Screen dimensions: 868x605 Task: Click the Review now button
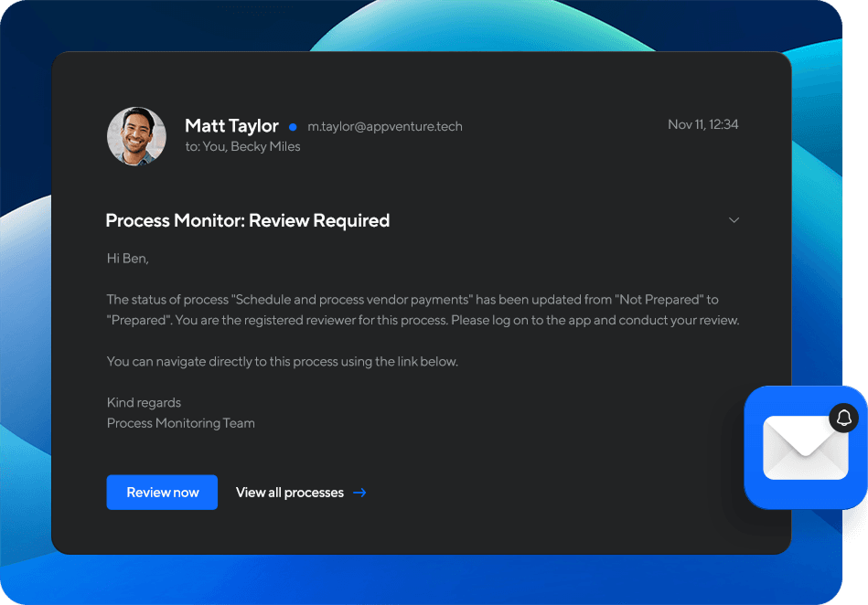(162, 493)
